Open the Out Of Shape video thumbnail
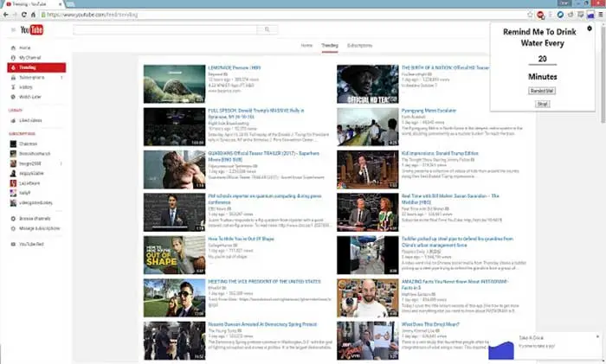The width and height of the screenshot is (606, 364). 174,255
